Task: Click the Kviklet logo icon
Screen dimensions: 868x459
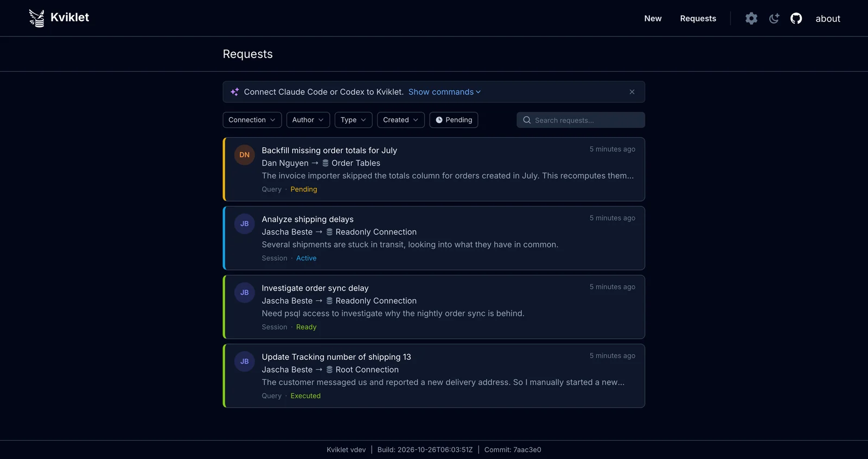Action: [37, 18]
